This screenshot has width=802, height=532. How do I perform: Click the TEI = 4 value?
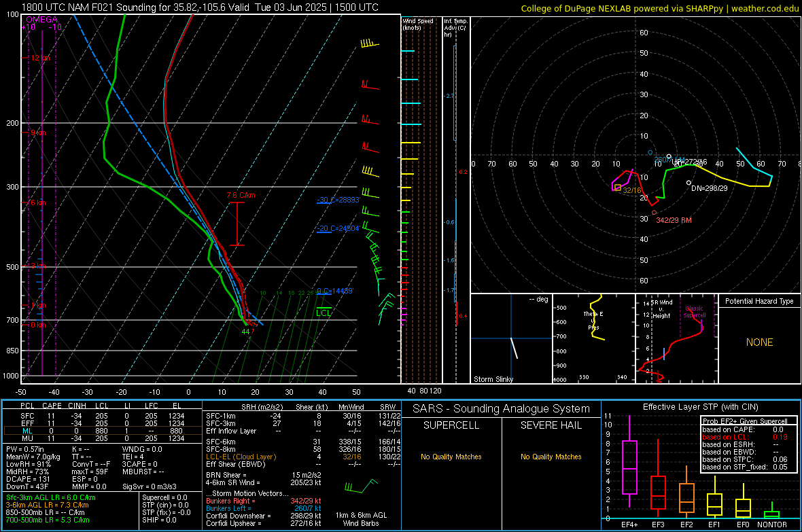coord(133,457)
